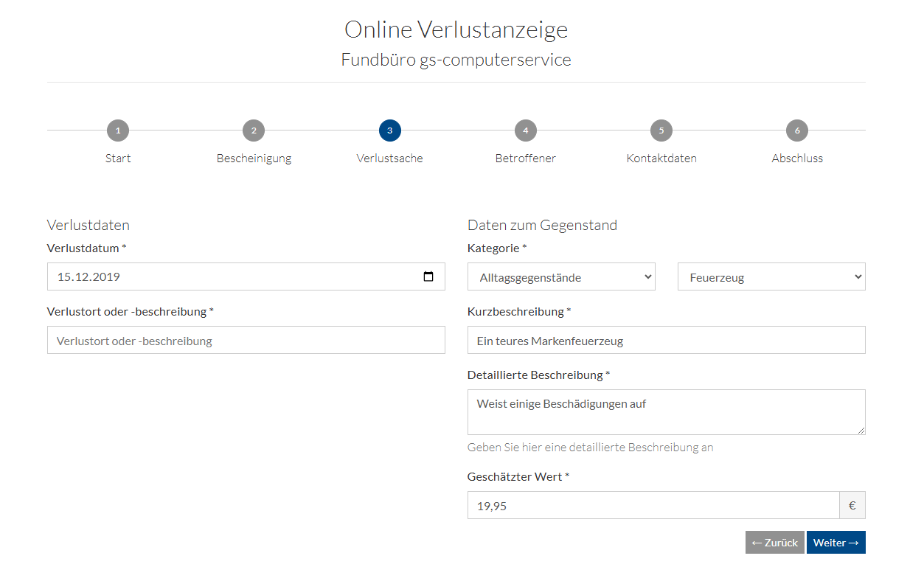Select the Bescheinigung step label

click(x=254, y=159)
